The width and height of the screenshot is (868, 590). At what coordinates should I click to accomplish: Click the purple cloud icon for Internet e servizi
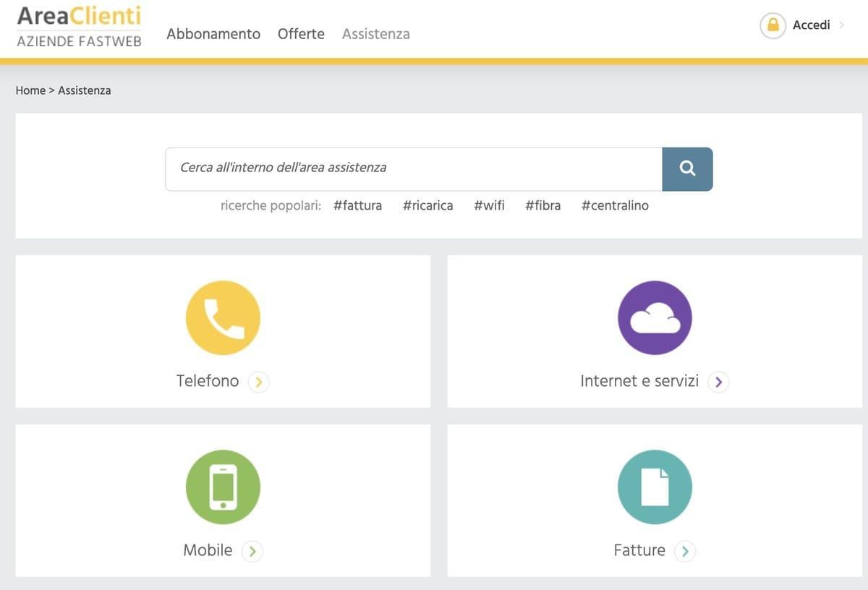click(x=655, y=317)
